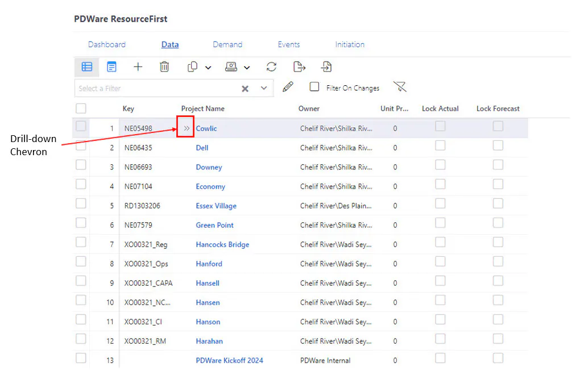Open the Downey project link

(209, 167)
